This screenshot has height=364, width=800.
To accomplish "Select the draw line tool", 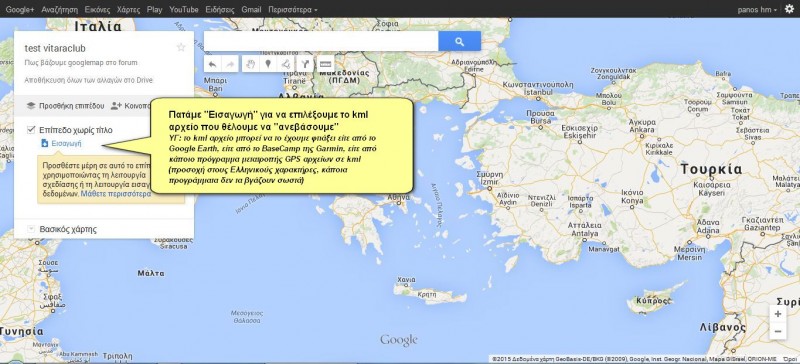I will point(286,64).
